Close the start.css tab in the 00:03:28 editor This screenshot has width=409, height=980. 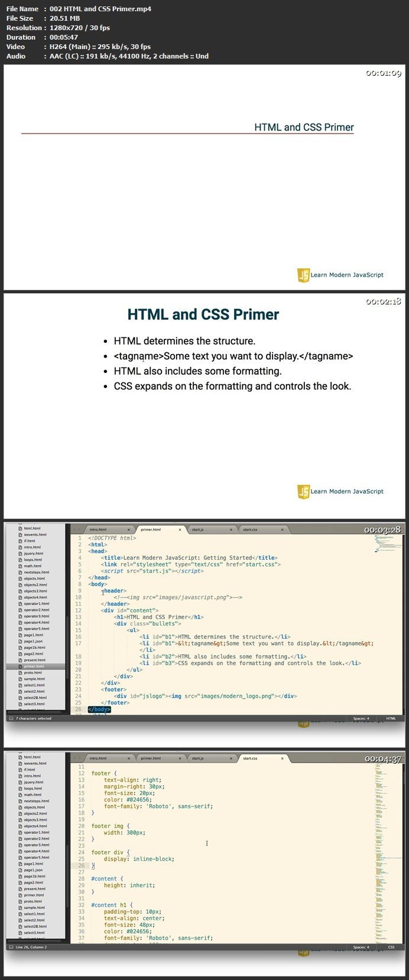click(x=283, y=530)
